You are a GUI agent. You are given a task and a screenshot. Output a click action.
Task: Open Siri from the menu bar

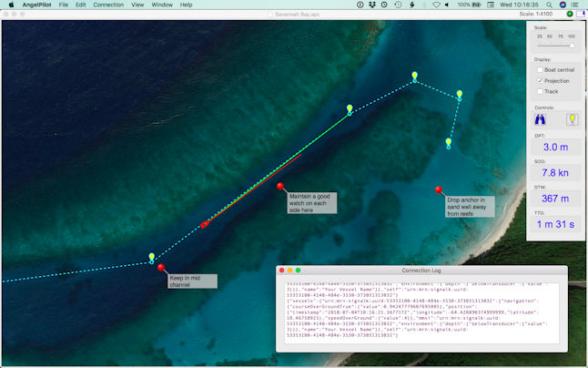click(x=563, y=5)
